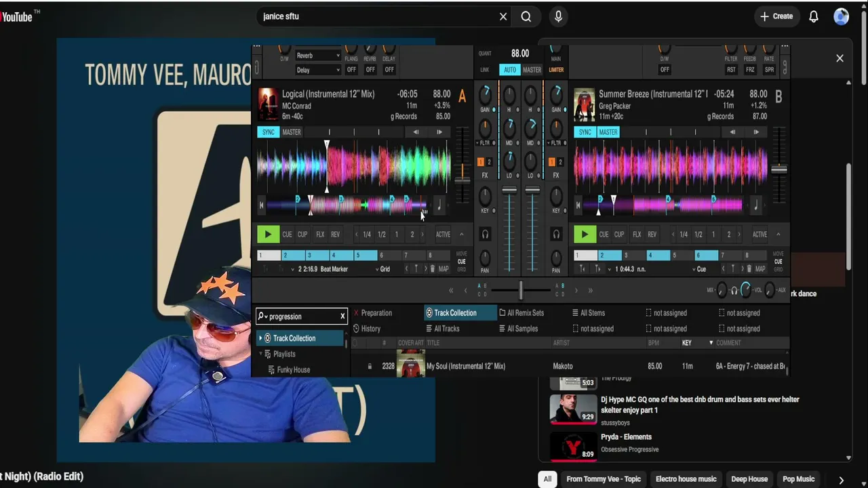Click crossfader fast-fade double right arrow
This screenshot has height=488, width=868.
pos(590,291)
